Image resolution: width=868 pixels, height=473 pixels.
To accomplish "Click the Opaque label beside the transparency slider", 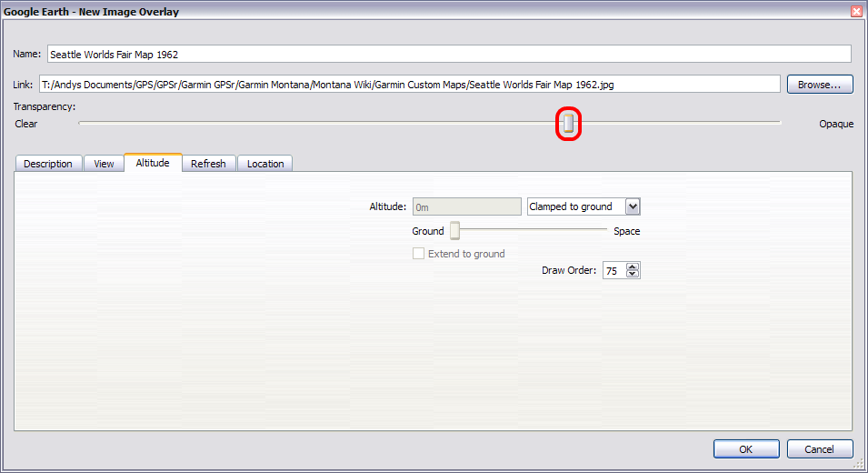I will click(836, 124).
